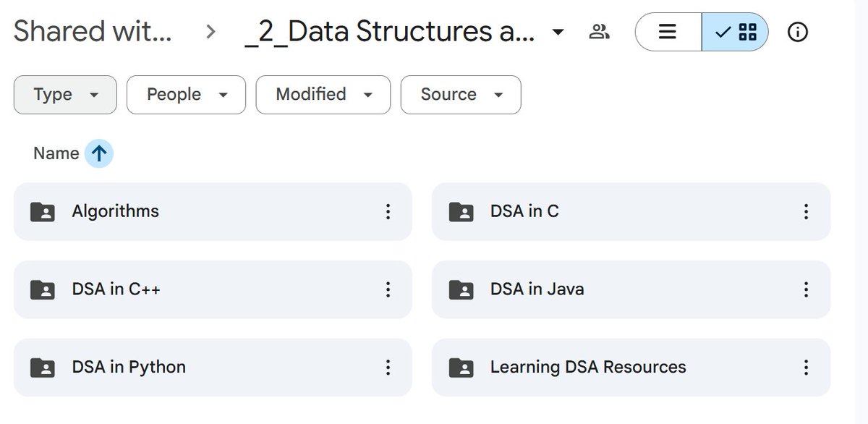Viewport: 868px width, 424px height.
Task: Click the Name column header
Action: pos(56,153)
